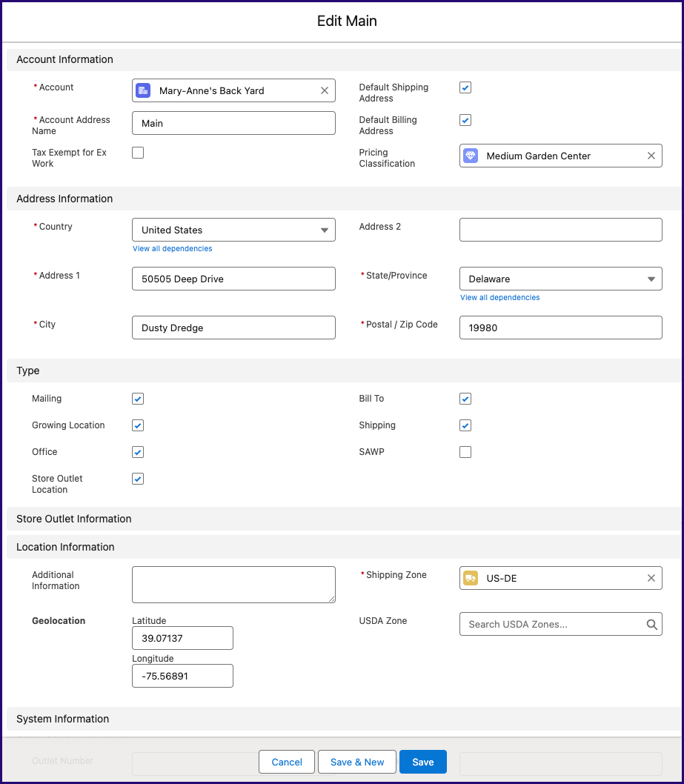Clear the US-DE shipping zone value
The image size is (684, 784).
[651, 578]
